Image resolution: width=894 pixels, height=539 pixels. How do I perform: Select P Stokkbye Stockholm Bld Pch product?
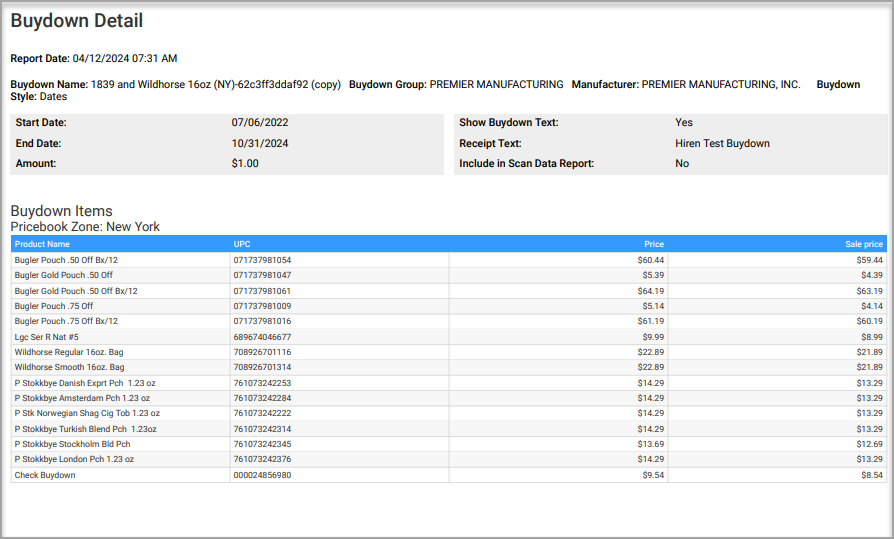point(72,444)
